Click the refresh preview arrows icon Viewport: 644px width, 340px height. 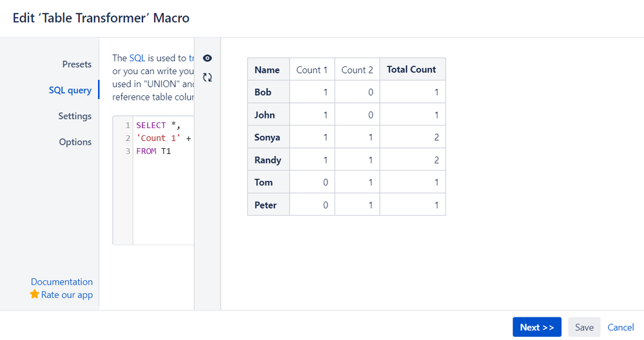click(208, 77)
